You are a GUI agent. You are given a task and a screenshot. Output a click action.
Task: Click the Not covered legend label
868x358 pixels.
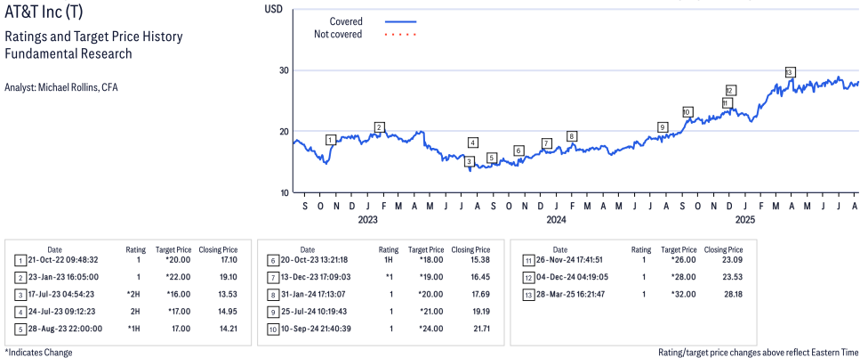point(338,35)
